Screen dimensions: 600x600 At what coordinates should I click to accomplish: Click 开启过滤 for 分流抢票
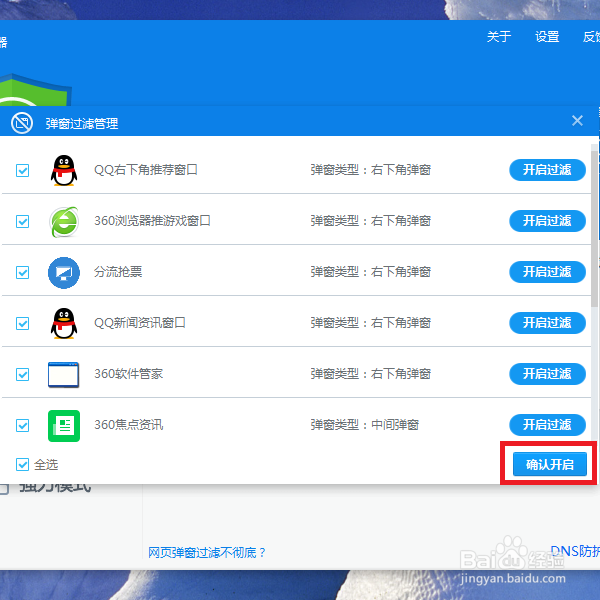tap(547, 272)
